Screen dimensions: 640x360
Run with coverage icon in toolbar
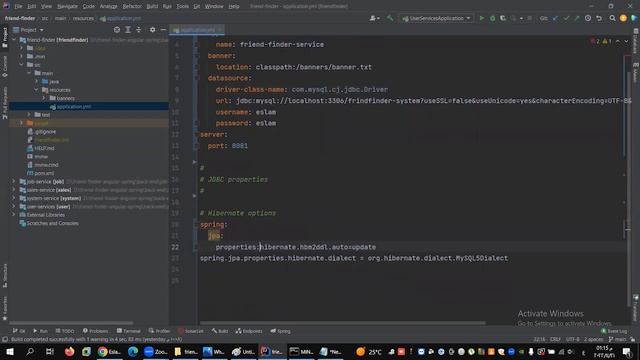click(503, 18)
